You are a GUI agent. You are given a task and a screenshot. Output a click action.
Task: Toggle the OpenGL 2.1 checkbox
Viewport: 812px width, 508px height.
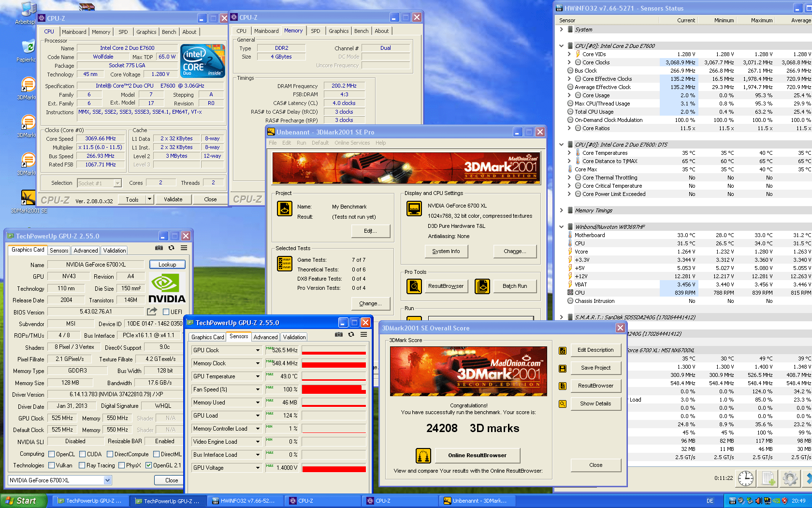point(149,465)
